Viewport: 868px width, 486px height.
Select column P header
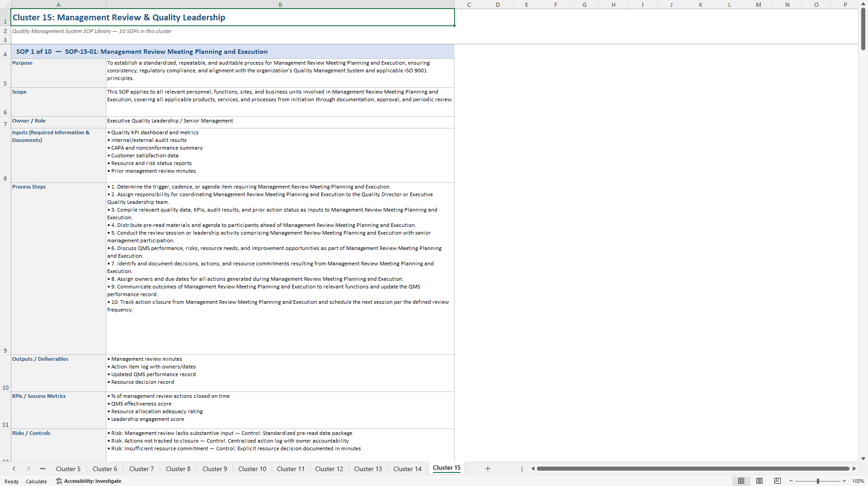(x=845, y=5)
